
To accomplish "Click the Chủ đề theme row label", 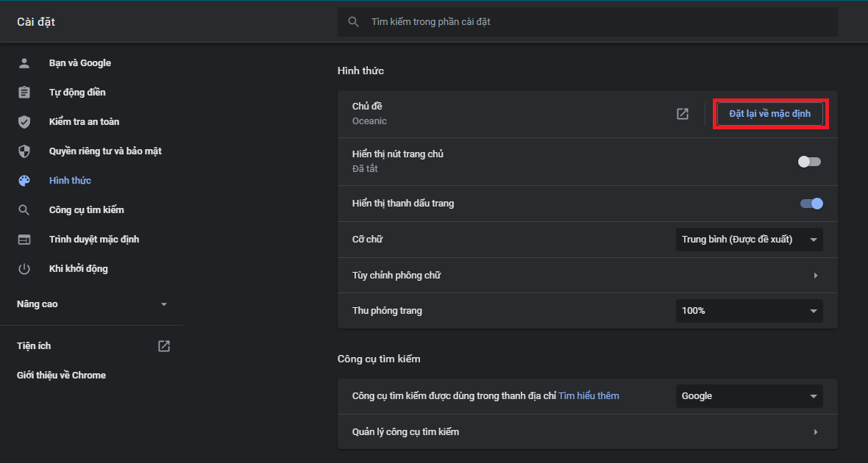I will 367,107.
